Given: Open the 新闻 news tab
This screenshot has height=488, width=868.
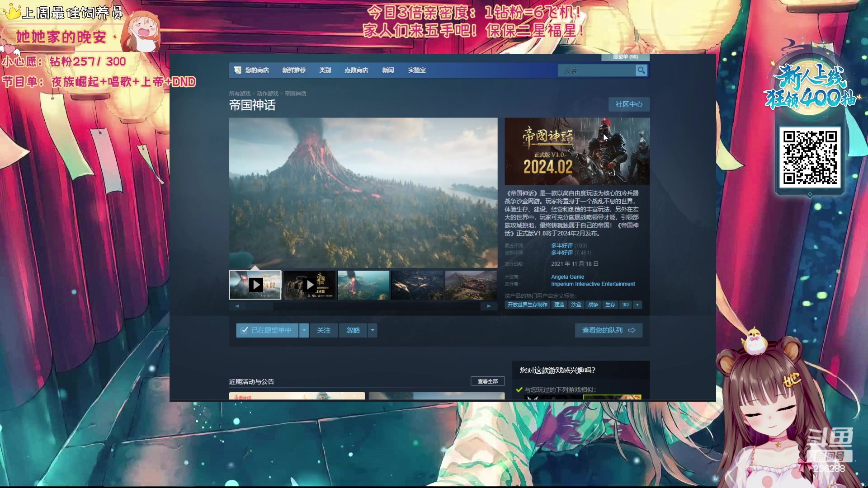Looking at the screenshot, I should [388, 70].
